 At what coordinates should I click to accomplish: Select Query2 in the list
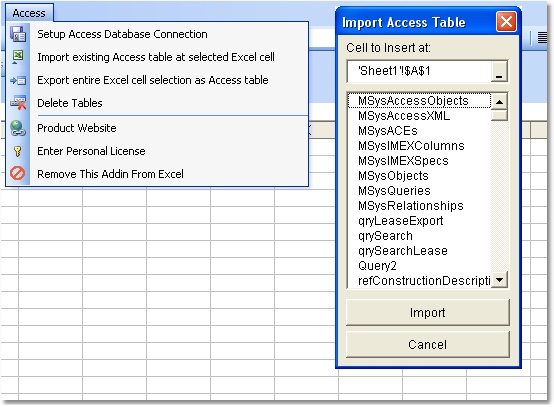(x=419, y=266)
